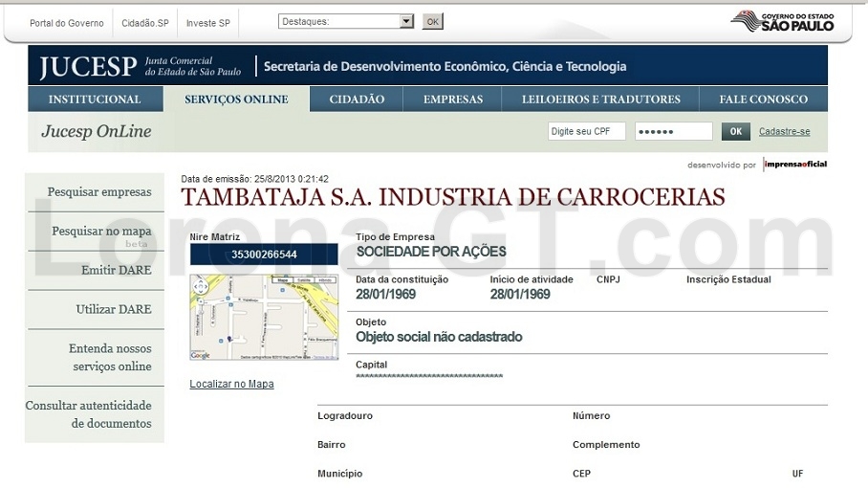
Task: Click the login OK button
Action: point(736,131)
